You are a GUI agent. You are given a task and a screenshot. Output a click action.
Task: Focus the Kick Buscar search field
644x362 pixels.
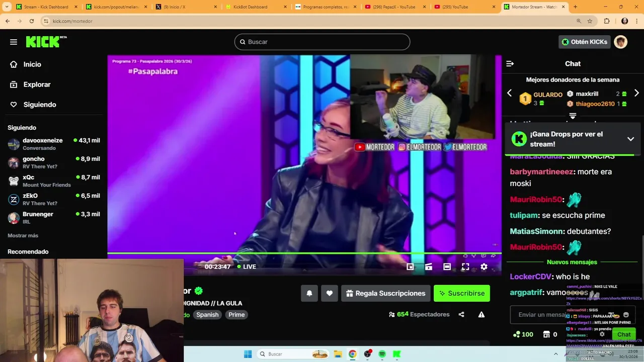coord(322,42)
